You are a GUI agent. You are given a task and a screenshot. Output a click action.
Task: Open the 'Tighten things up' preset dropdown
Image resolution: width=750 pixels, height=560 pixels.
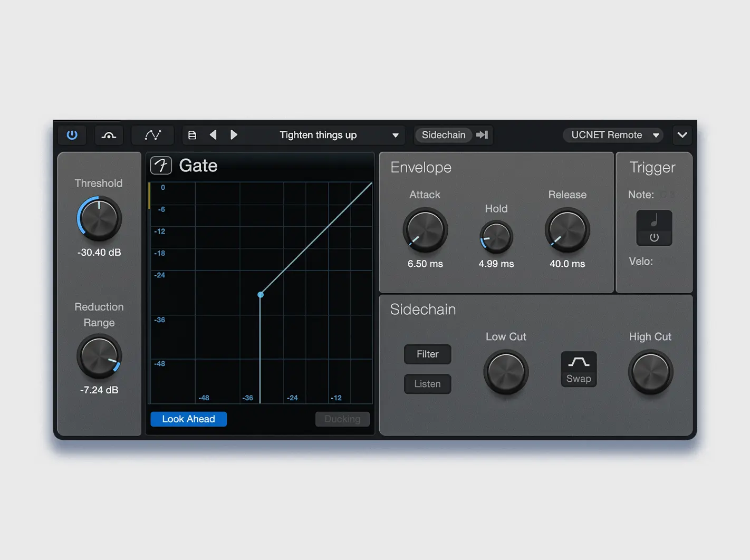395,136
